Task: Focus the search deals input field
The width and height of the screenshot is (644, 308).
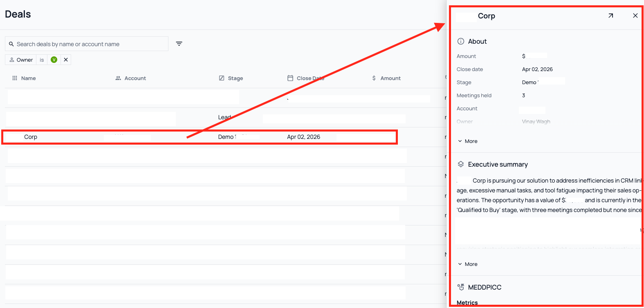Action: [90, 44]
